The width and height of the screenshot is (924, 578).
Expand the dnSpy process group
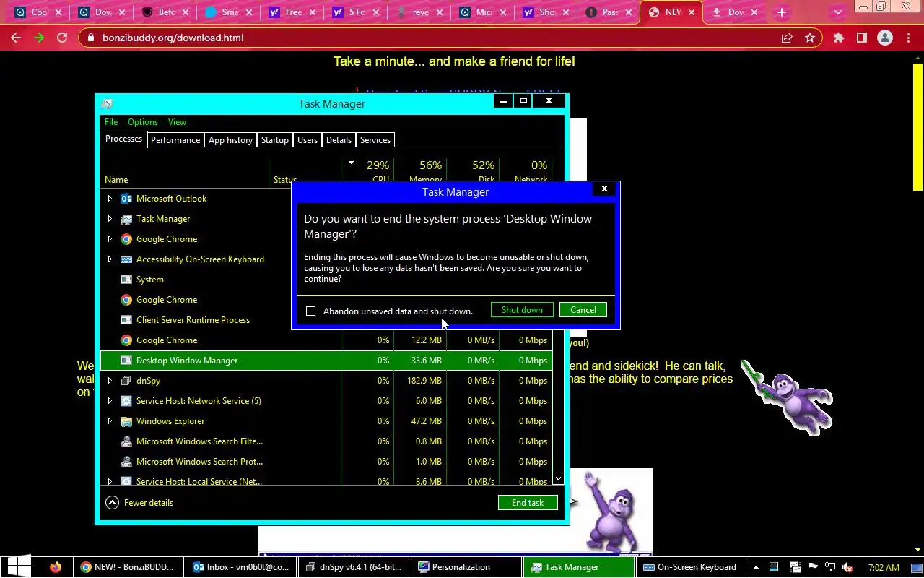(x=110, y=381)
